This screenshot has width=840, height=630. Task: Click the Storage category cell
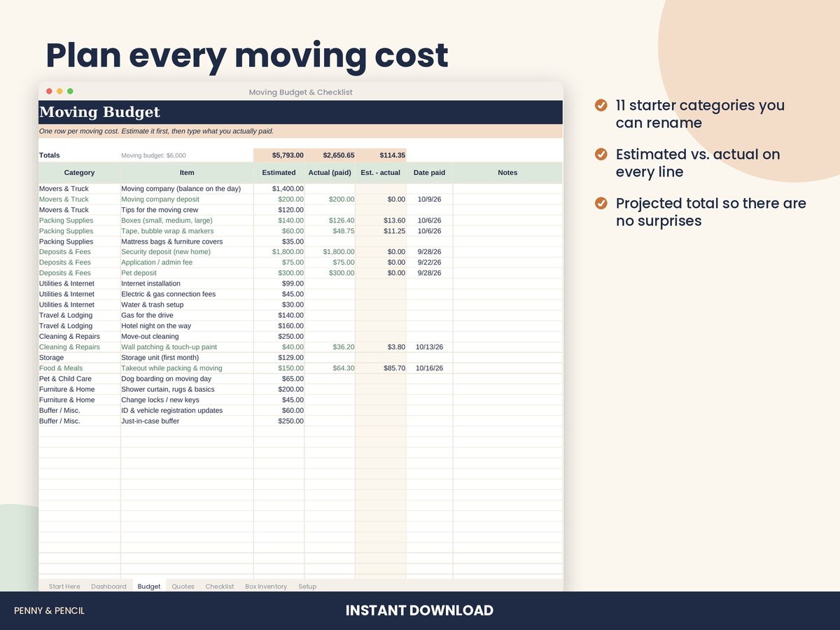click(x=80, y=358)
